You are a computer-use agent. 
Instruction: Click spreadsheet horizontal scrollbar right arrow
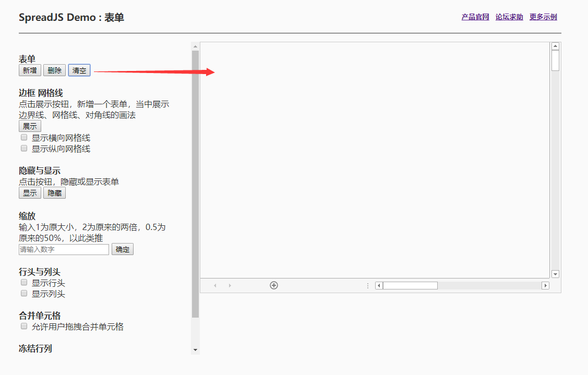click(546, 286)
